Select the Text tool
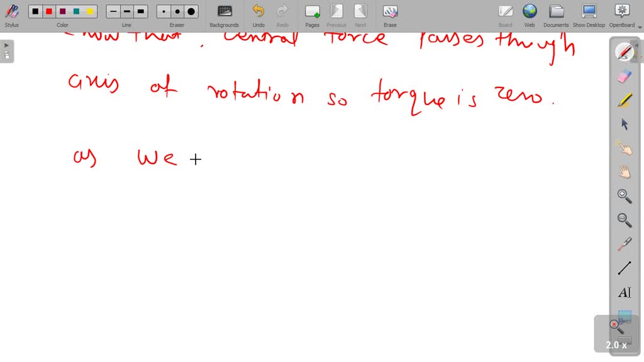The image size is (644, 362). point(625,292)
